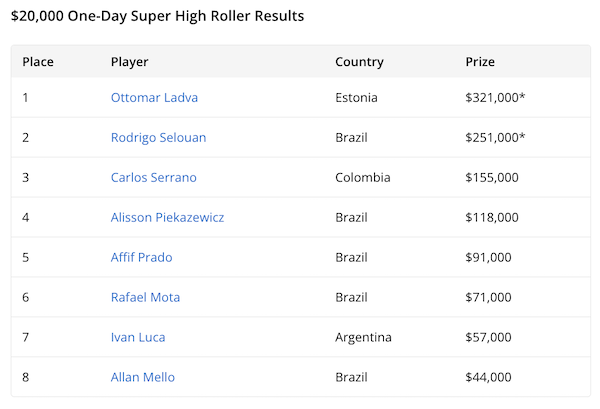Click the Place column header
Image resolution: width=600 pixels, height=409 pixels.
[x=38, y=62]
